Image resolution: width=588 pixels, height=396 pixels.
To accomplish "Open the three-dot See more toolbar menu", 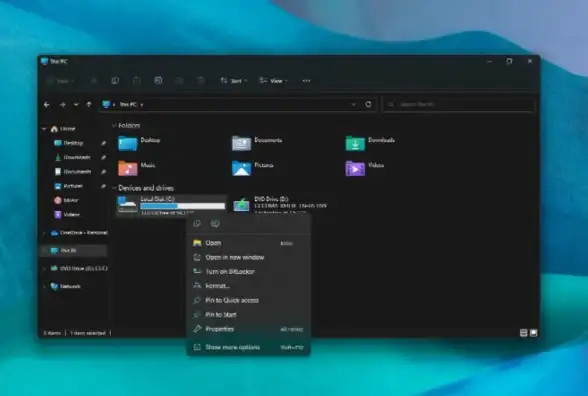I will point(306,81).
